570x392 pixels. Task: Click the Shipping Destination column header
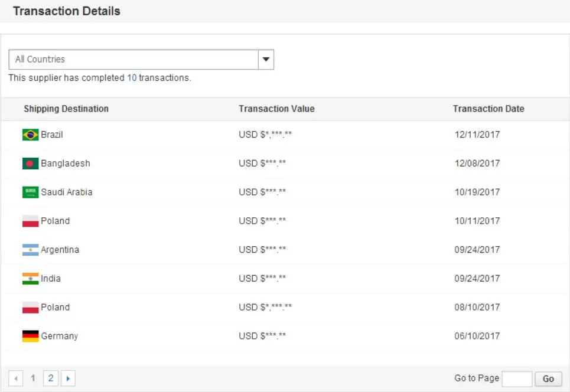pos(66,109)
